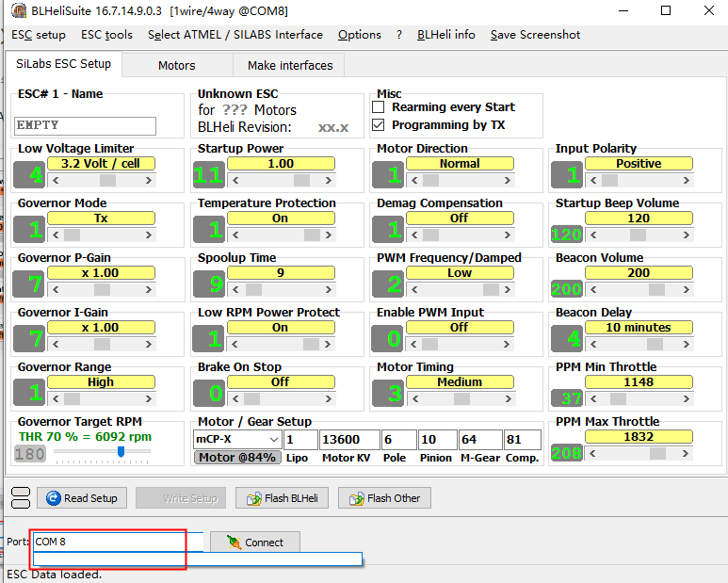Click the Read Setup refresh icon

[x=54, y=498]
